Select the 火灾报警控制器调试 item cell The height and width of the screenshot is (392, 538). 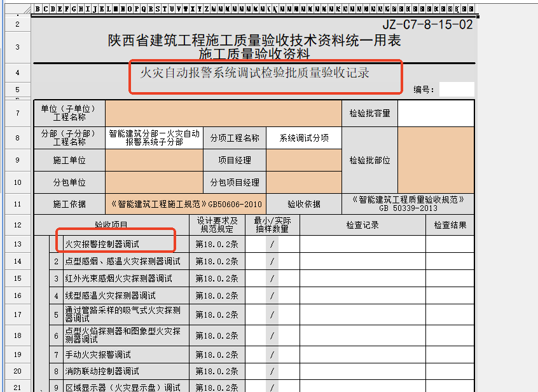point(119,244)
